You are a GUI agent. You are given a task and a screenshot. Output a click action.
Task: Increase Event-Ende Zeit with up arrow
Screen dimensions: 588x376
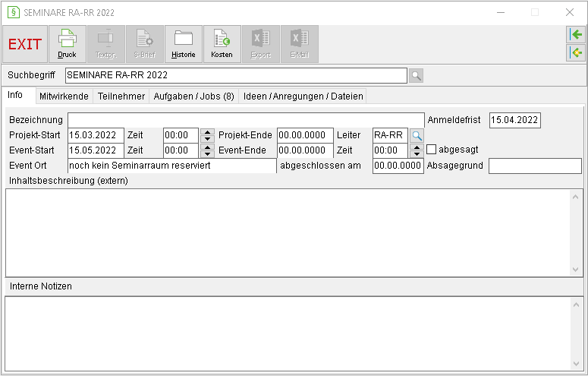(x=417, y=147)
